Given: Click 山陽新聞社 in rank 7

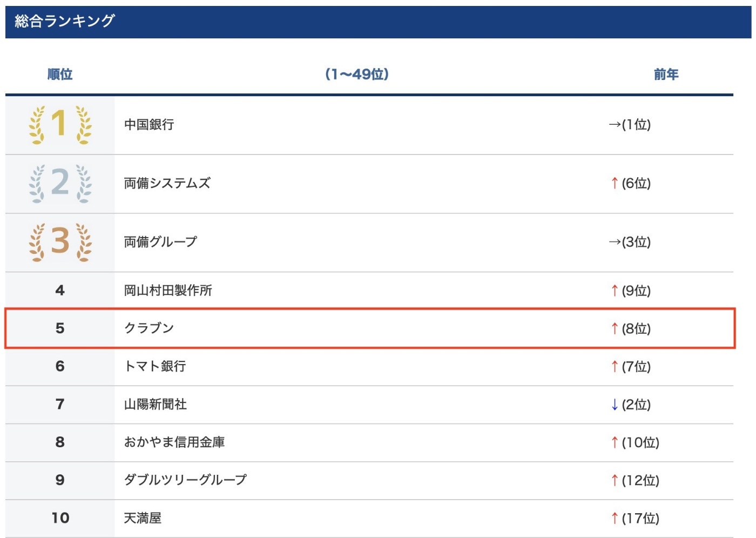Looking at the screenshot, I should pyautogui.click(x=156, y=404).
